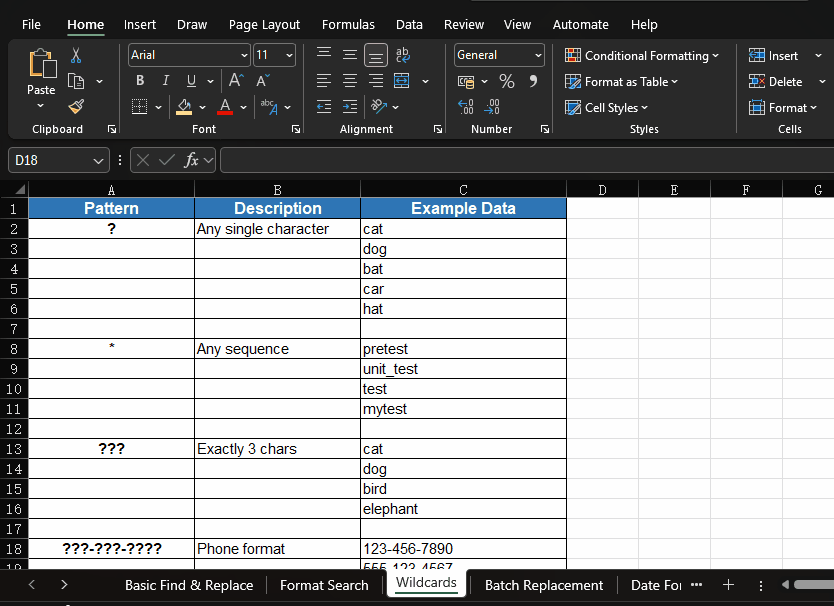Image resolution: width=834 pixels, height=606 pixels.
Task: Toggle Bold formatting
Action: click(140, 81)
